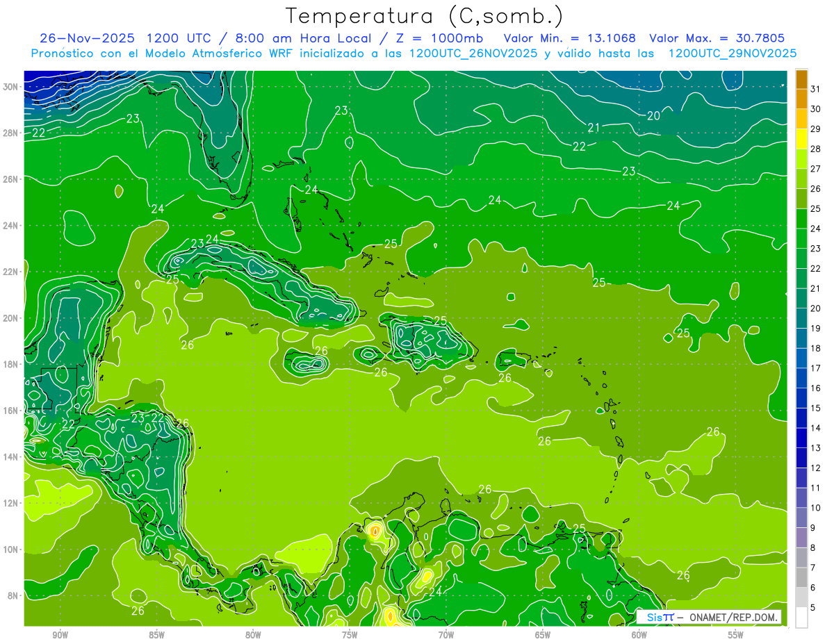Click legend scale value '17'

click(816, 368)
